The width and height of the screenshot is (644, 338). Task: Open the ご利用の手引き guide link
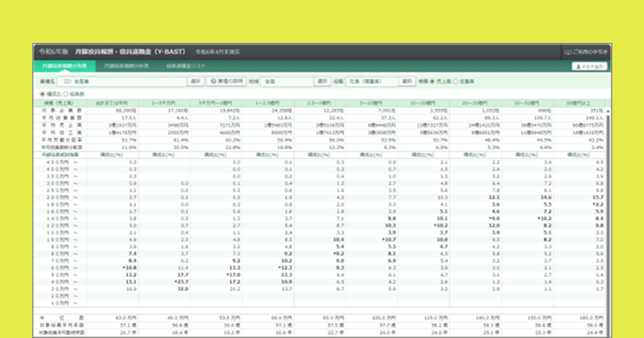point(586,52)
